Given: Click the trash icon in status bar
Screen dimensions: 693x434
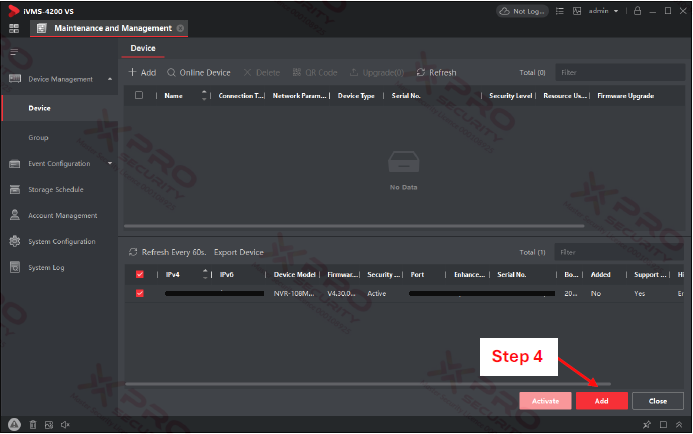Looking at the screenshot, I should 33,425.
